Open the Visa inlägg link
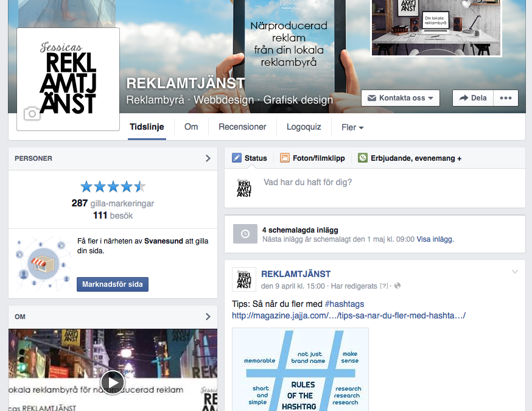The image size is (532, 411). click(435, 239)
